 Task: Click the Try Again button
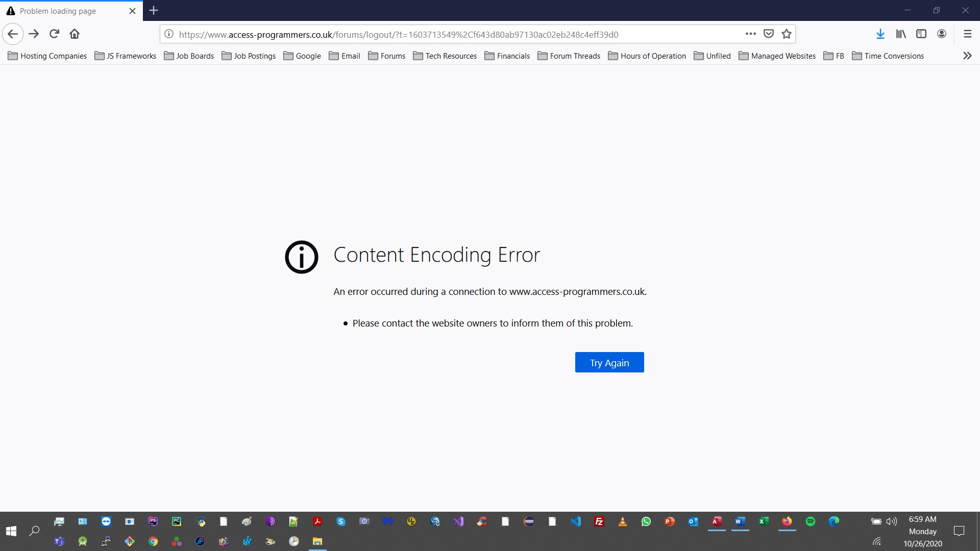coord(609,363)
